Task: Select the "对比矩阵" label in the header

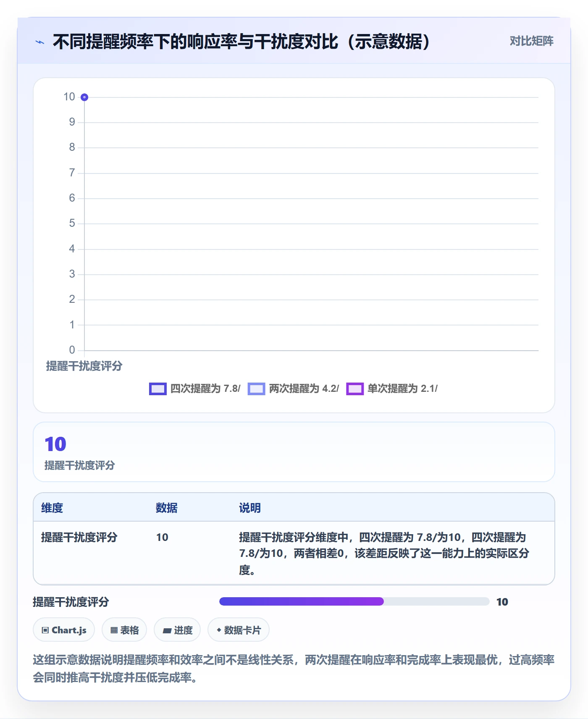Action: [x=531, y=41]
